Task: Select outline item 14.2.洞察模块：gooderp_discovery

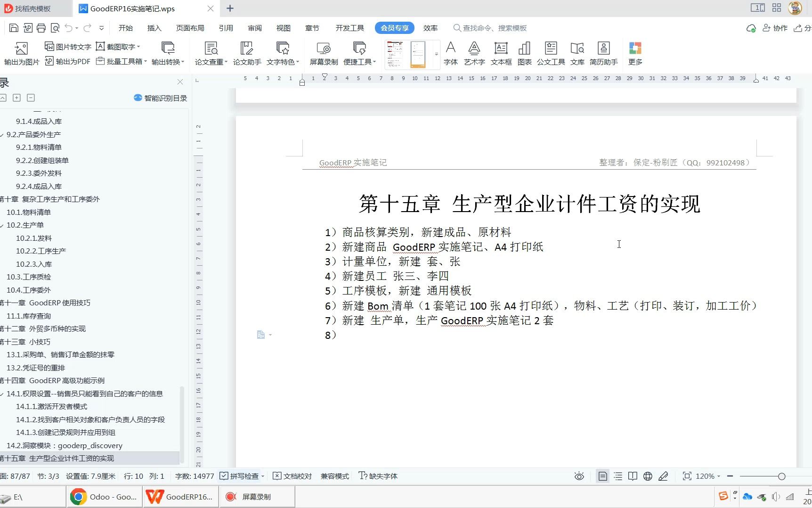Action: tap(65, 446)
